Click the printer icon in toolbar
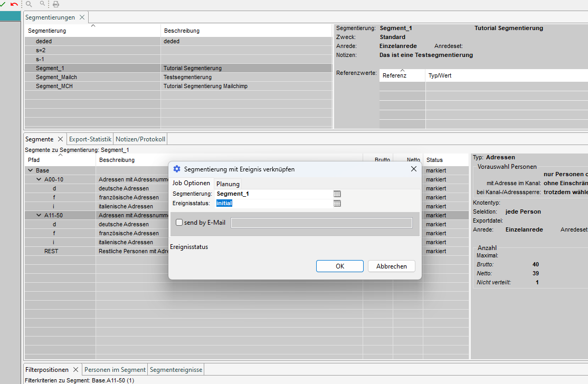Image resolution: width=588 pixels, height=384 pixels. pyautogui.click(x=56, y=4)
